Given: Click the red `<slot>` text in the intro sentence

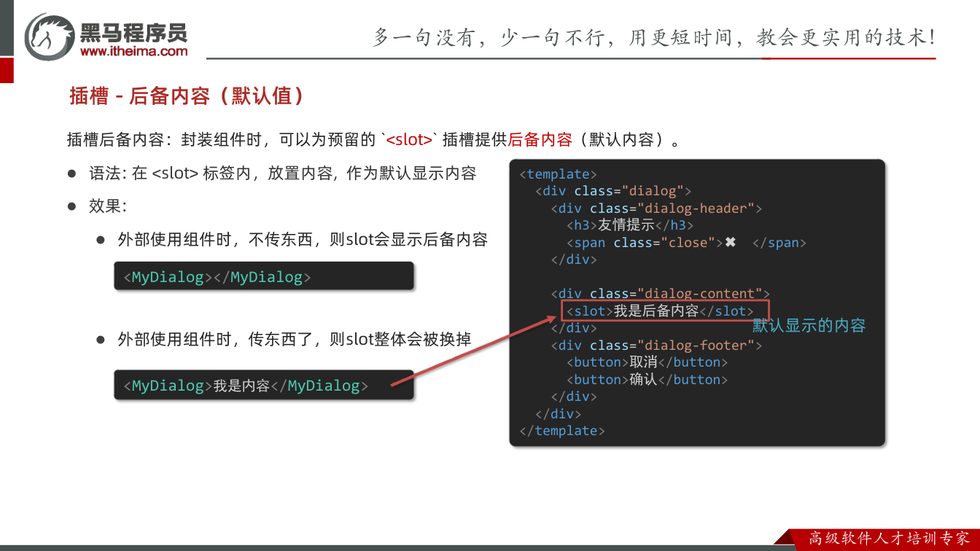Looking at the screenshot, I should (x=409, y=139).
